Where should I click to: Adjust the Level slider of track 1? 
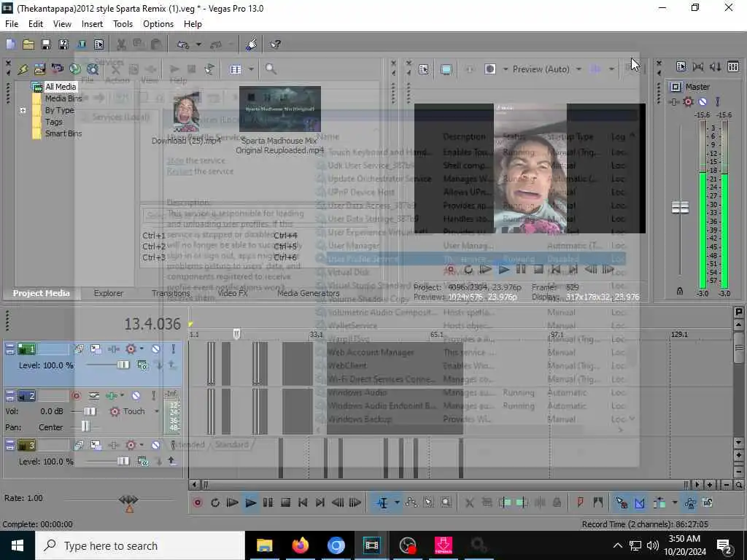coord(123,365)
